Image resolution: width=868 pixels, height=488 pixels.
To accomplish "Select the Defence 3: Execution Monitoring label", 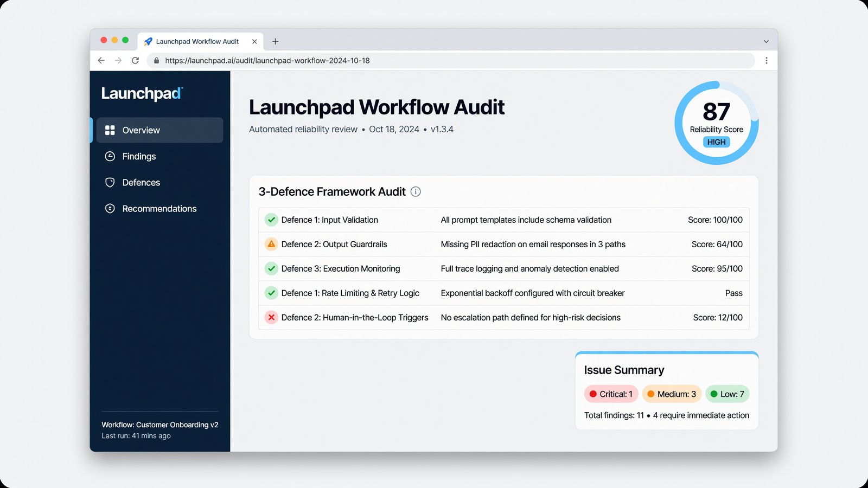I will (341, 268).
